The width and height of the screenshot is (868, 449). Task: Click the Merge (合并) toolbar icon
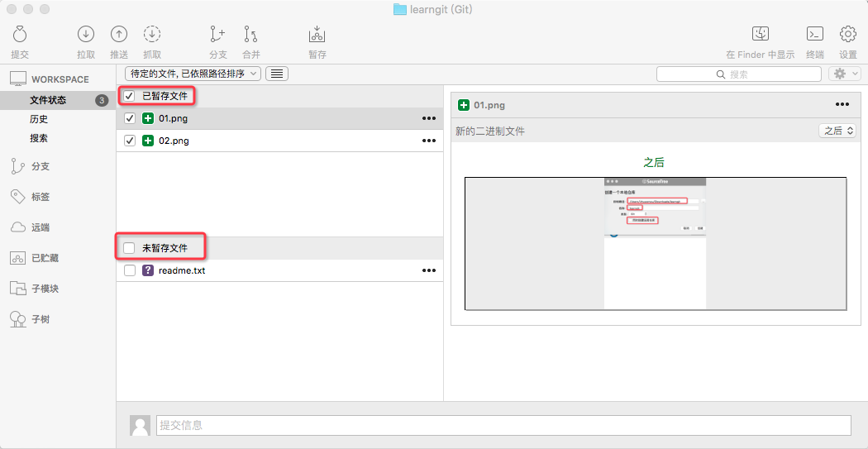click(x=250, y=35)
